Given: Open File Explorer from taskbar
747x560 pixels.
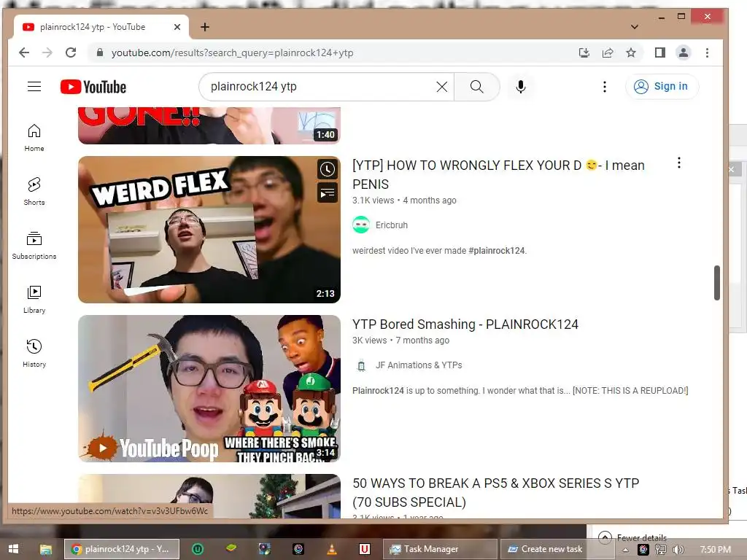Looking at the screenshot, I should coord(46,549).
